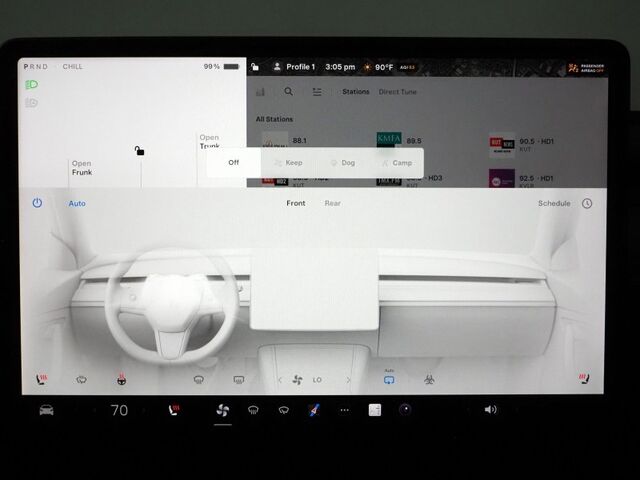The width and height of the screenshot is (640, 480).
Task: Toggle rear window defrost in climate panel
Action: [239, 380]
